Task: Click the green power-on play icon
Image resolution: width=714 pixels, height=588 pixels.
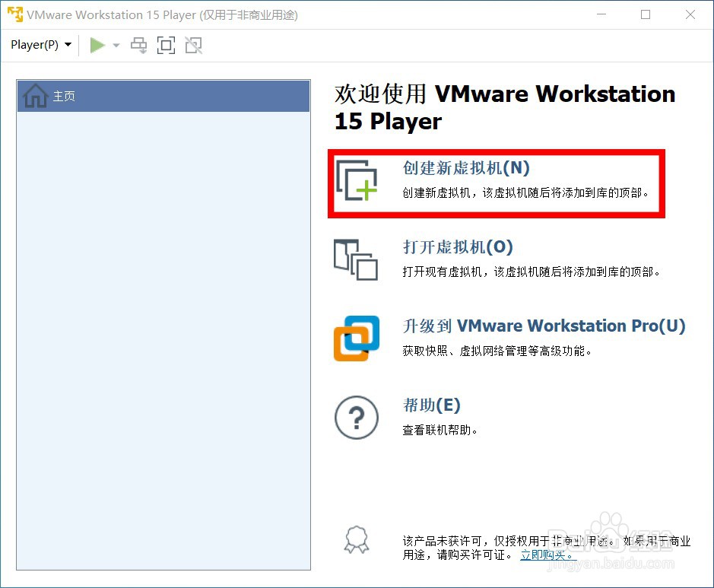Action: [x=97, y=45]
